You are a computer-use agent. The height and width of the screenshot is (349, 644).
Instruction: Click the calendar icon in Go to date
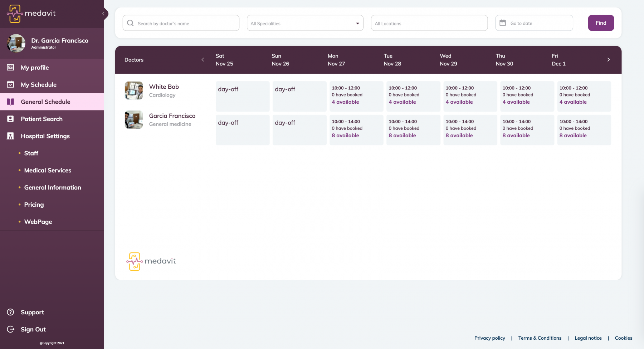click(x=503, y=23)
